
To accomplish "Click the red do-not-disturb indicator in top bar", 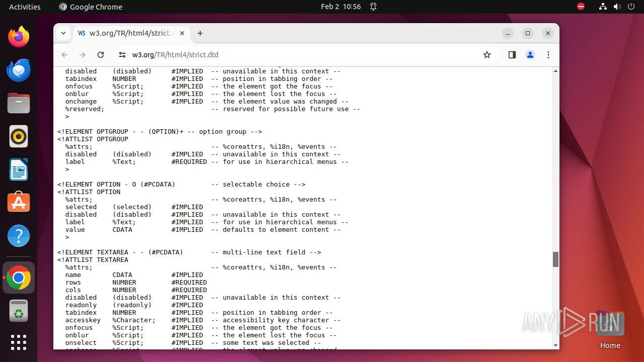I will [x=581, y=7].
